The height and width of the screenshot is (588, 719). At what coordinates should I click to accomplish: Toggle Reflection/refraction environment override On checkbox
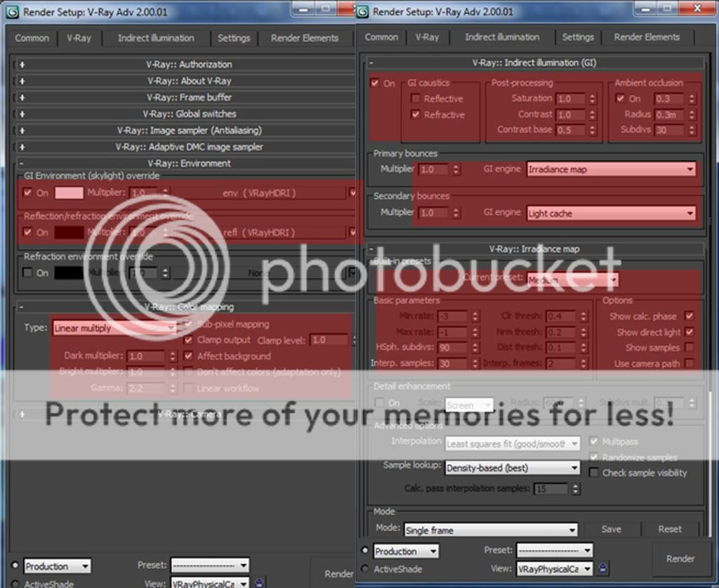[x=27, y=232]
